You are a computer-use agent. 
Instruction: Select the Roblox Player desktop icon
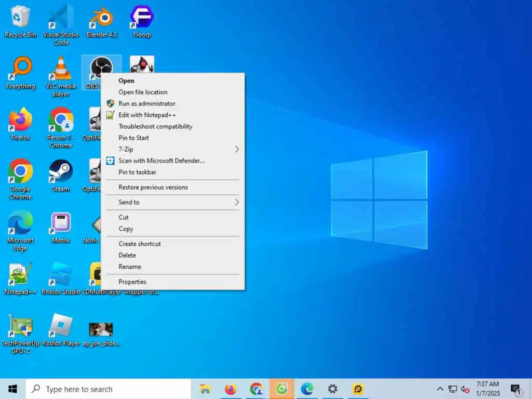(x=61, y=330)
